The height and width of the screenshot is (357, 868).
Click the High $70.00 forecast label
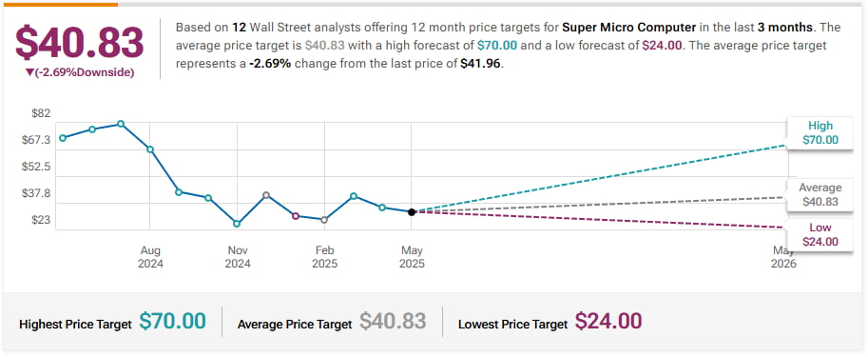(820, 133)
